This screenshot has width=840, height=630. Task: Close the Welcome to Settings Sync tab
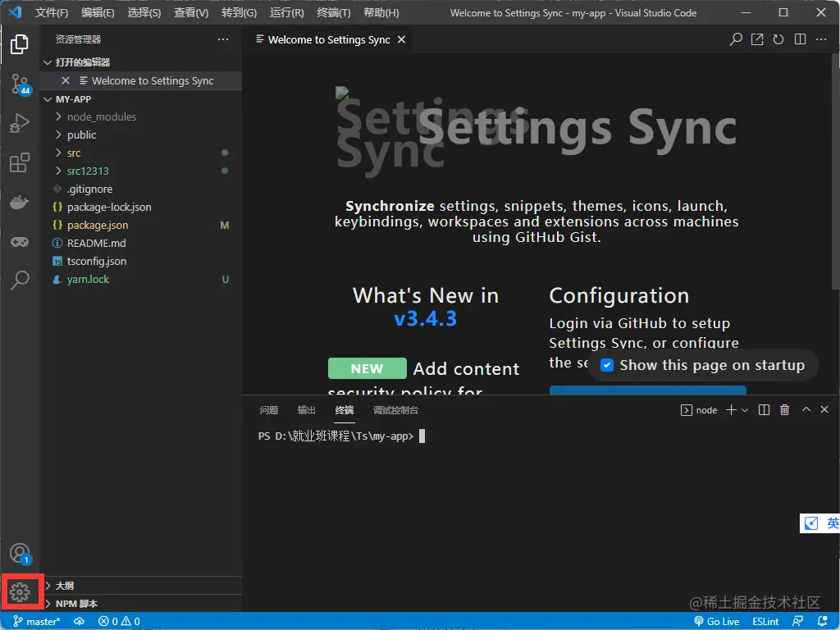click(x=401, y=39)
